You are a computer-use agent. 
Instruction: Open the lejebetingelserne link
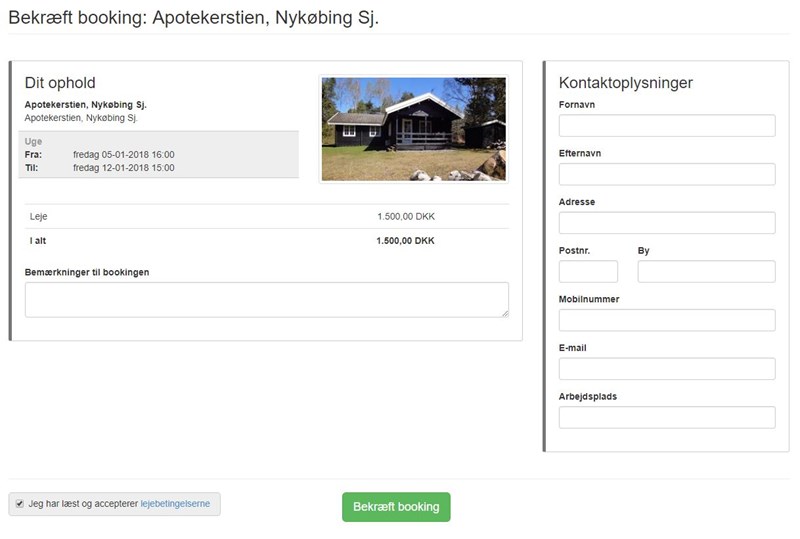[175, 504]
